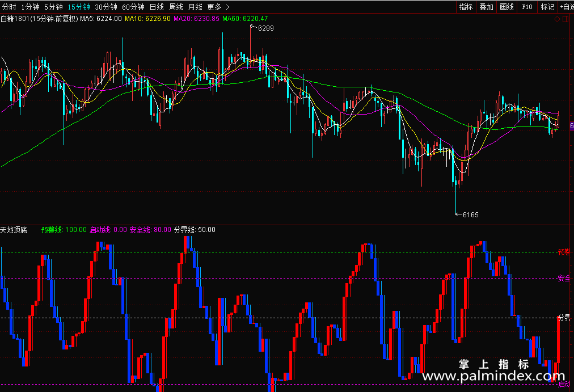Open the 画线 drawing tools button

click(507, 7)
